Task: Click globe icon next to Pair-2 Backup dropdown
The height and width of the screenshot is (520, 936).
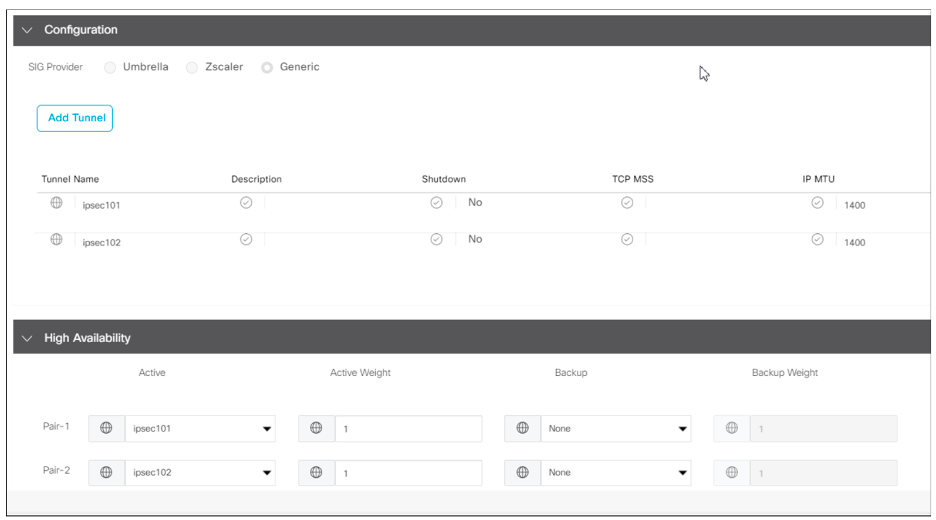Action: tap(522, 472)
